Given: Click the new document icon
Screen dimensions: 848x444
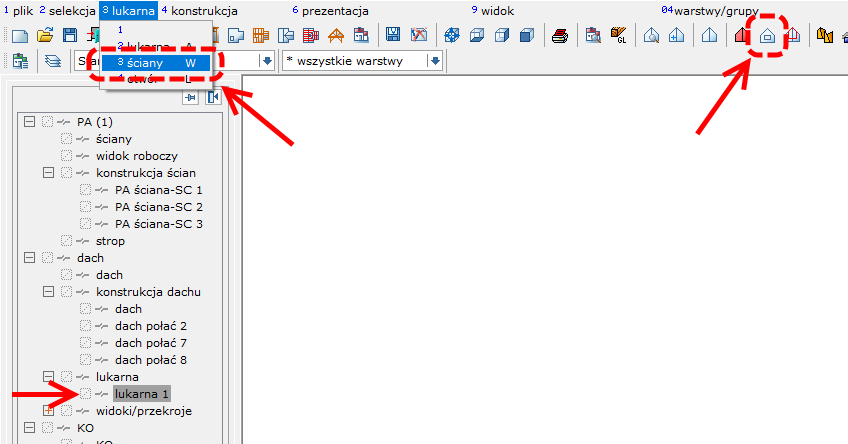Looking at the screenshot, I should click(x=19, y=37).
